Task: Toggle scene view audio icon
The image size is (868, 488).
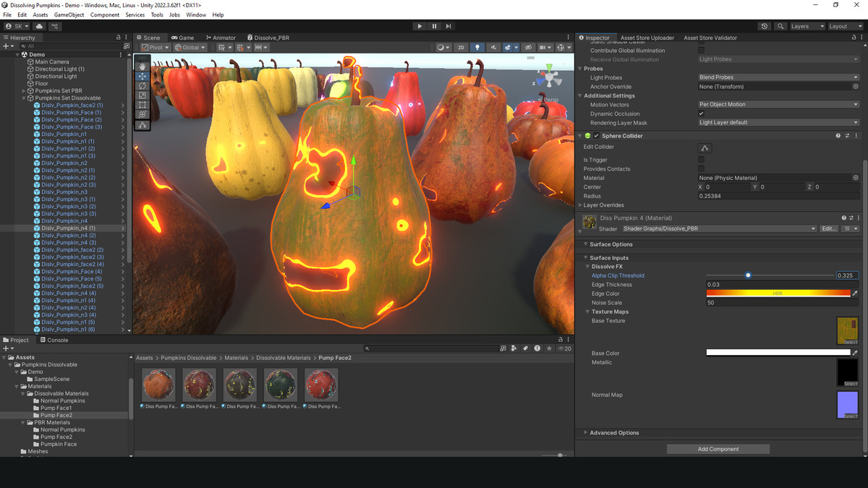Action: pos(495,47)
